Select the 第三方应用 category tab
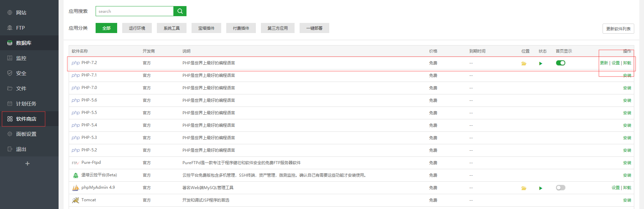The height and width of the screenshot is (209, 644). click(x=278, y=28)
